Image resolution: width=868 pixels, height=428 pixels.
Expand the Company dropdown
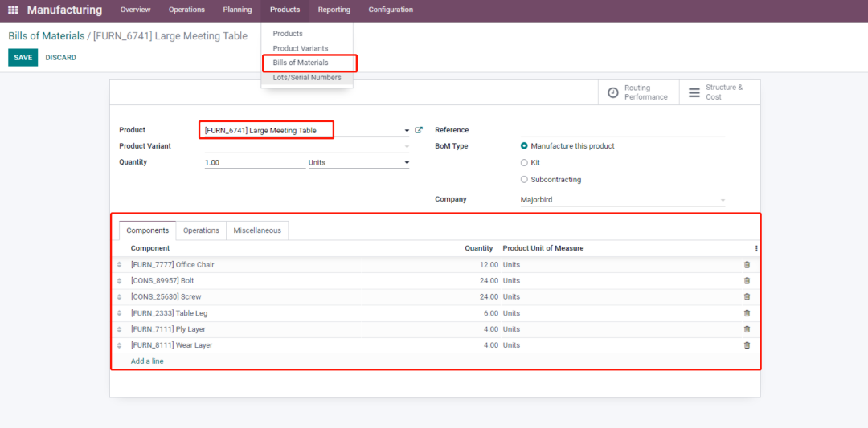(722, 200)
